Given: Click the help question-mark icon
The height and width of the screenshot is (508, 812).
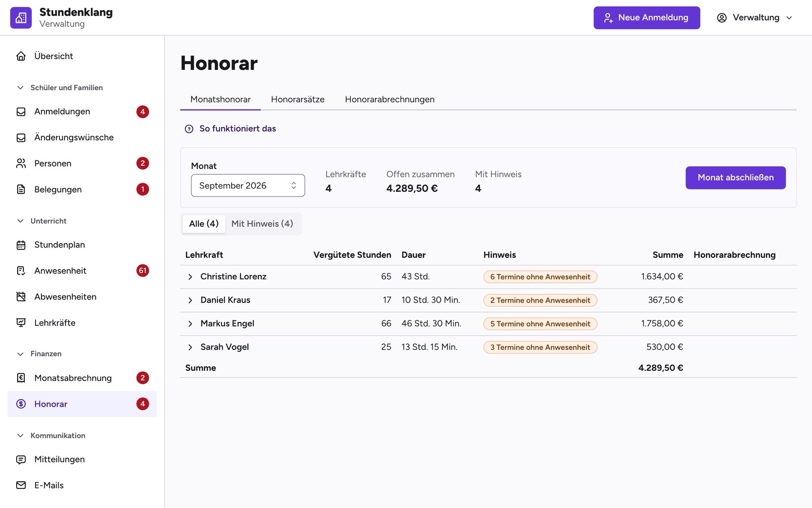Looking at the screenshot, I should tap(189, 129).
